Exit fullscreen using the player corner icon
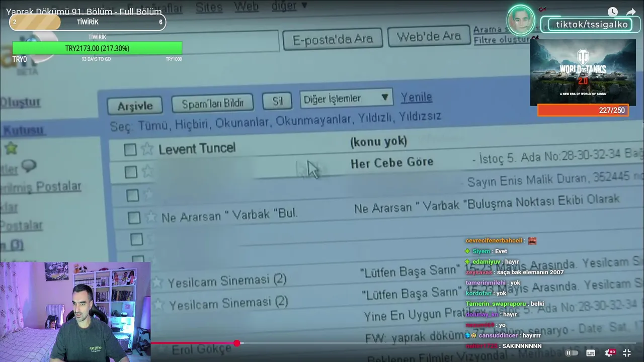The image size is (644, 362). (627, 353)
